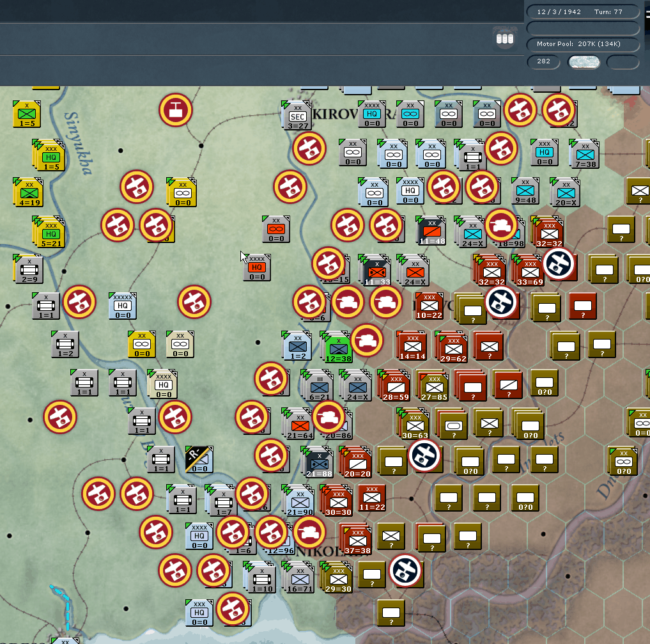Select the 33=69 Soviet corps stack
Image resolution: width=650 pixels, height=644 pixels.
pos(529,271)
